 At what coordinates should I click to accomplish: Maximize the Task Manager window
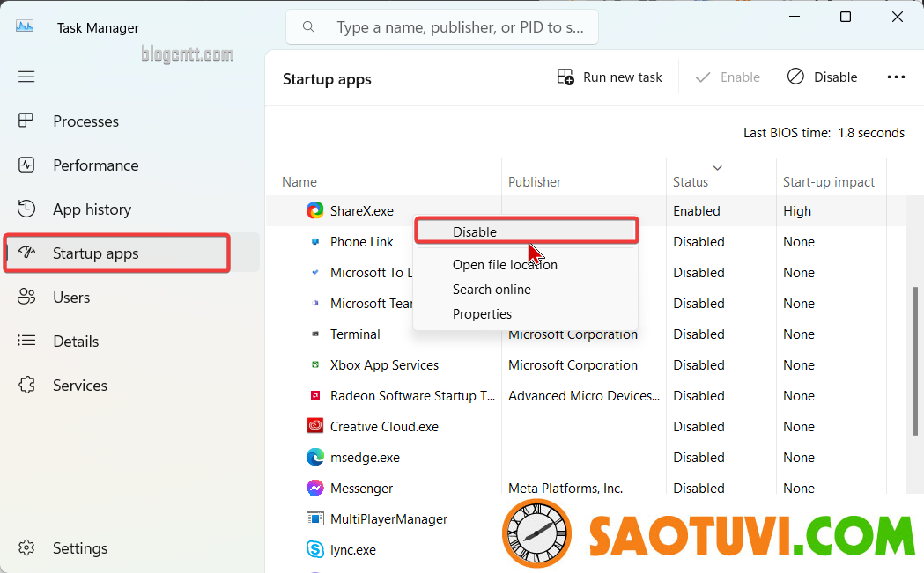[x=845, y=17]
